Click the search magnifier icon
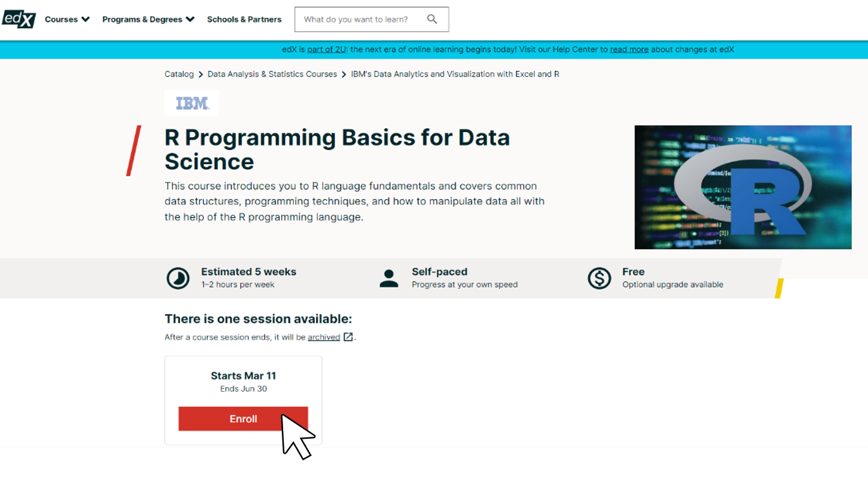This screenshot has height=478, width=868. tap(432, 19)
